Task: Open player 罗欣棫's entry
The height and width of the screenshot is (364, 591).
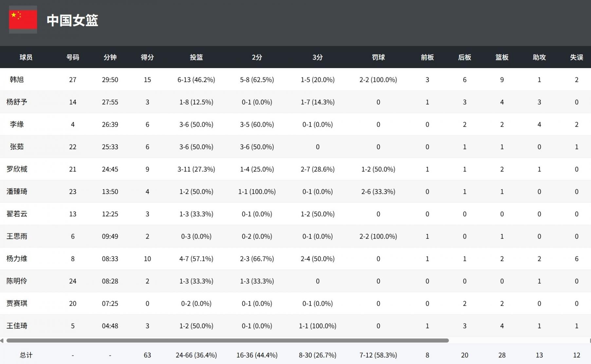Action: pyautogui.click(x=17, y=169)
